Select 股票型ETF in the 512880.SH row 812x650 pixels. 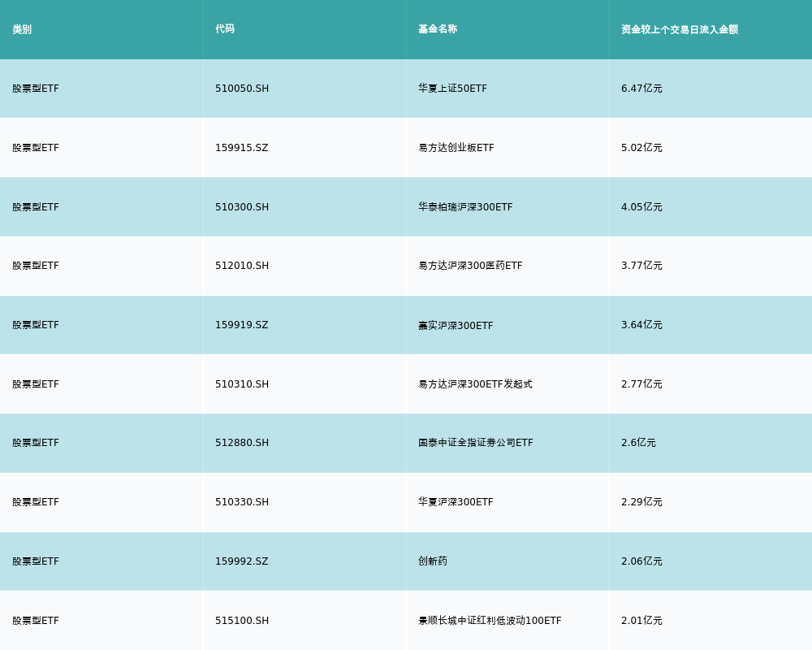click(x=36, y=443)
